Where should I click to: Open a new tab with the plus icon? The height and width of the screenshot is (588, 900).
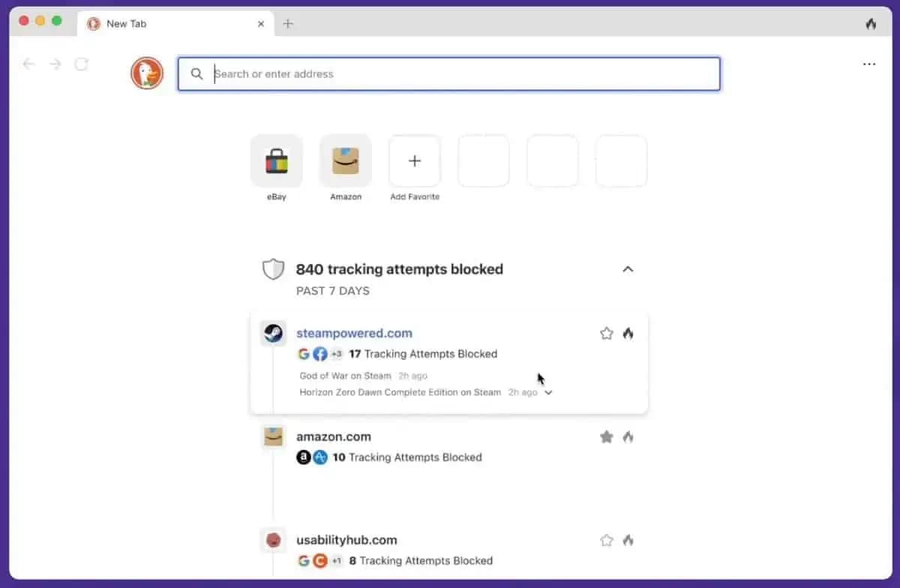(288, 24)
